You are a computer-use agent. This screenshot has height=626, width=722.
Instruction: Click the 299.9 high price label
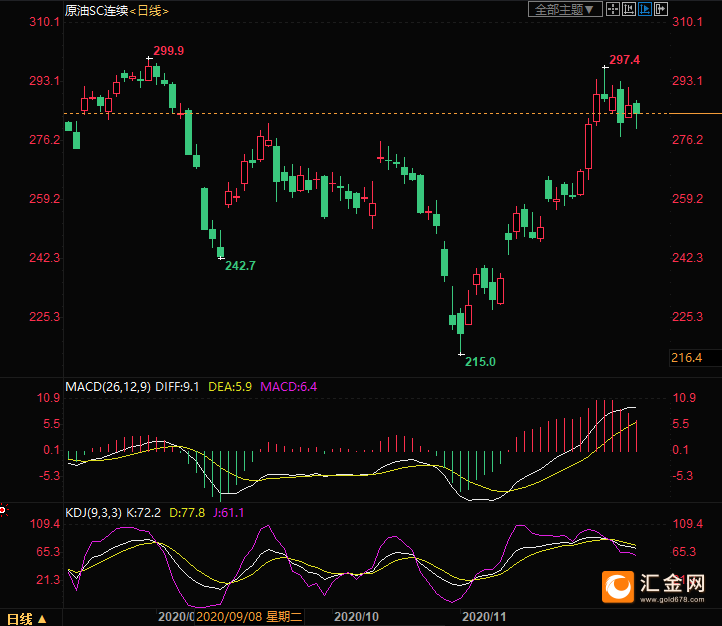click(169, 51)
